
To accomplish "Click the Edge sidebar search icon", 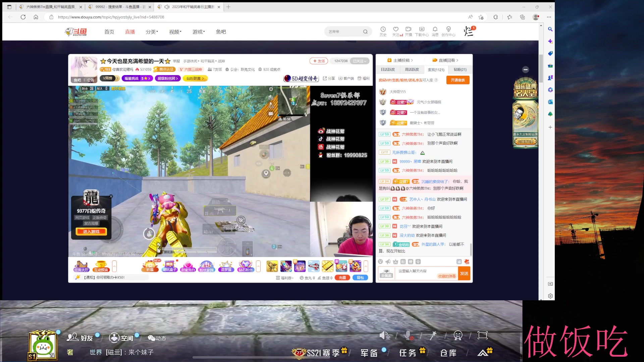I will click(x=550, y=29).
